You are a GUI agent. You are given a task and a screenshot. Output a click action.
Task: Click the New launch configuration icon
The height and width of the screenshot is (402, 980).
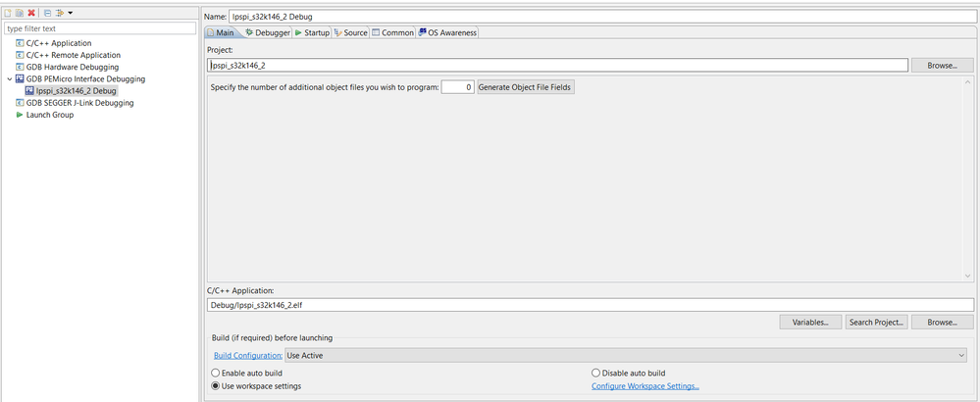pos(8,13)
